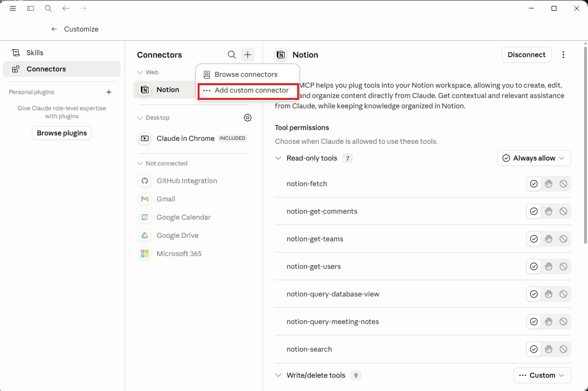
Task: Set notion-query-meeting-notes to needs approval
Action: (549, 322)
